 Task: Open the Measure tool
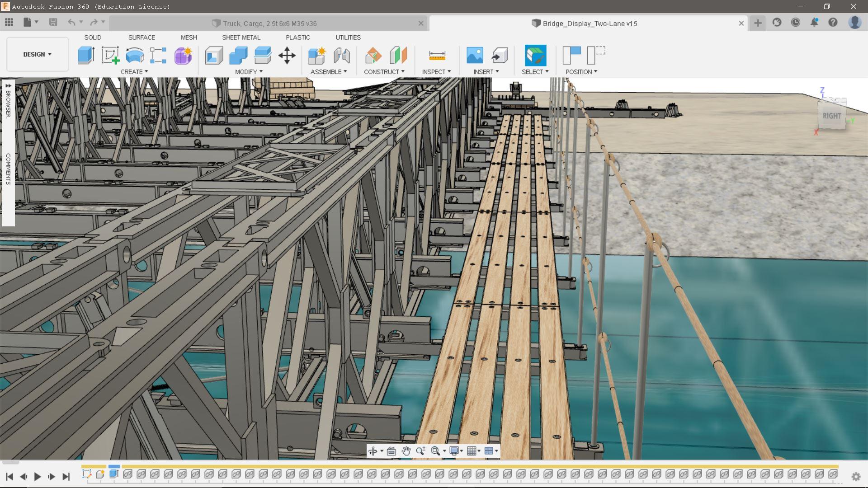(x=437, y=56)
